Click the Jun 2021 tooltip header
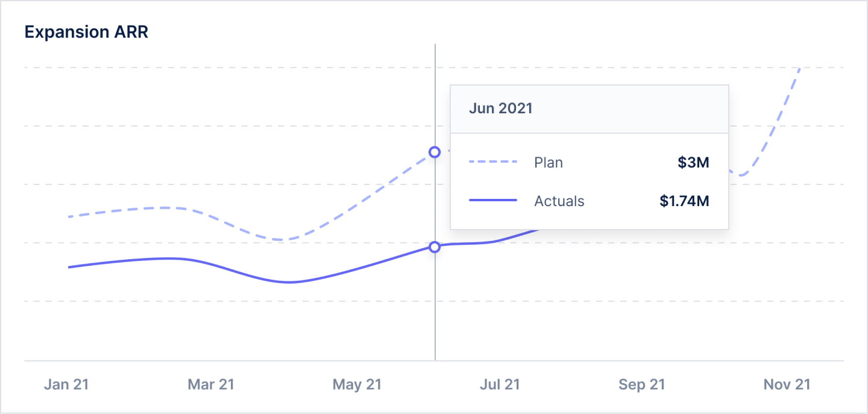 [501, 108]
